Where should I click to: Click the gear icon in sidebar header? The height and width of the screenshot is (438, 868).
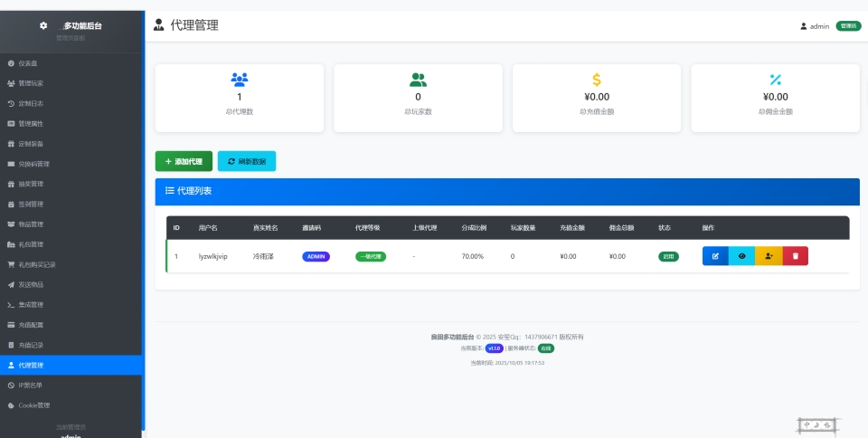43,25
